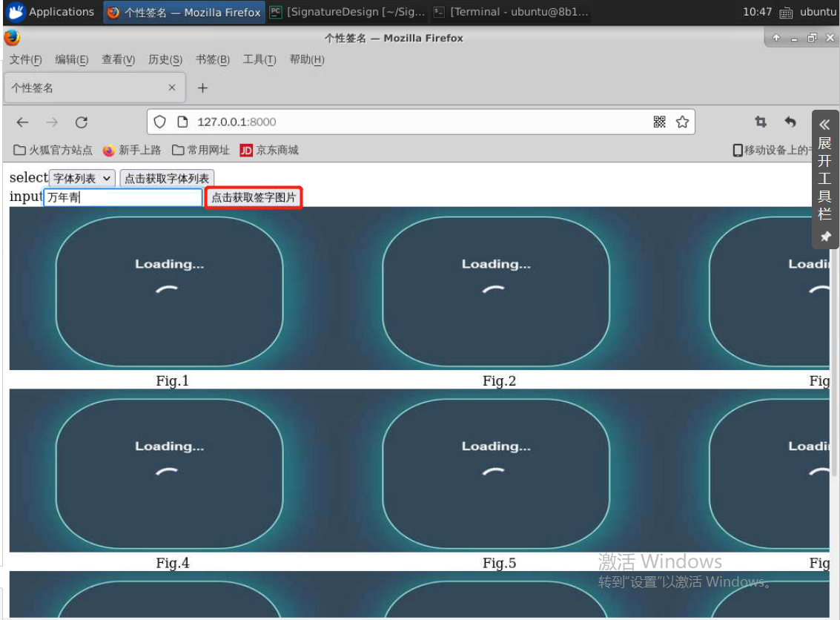Open the 工具 menu
840x620 pixels.
coord(259,60)
